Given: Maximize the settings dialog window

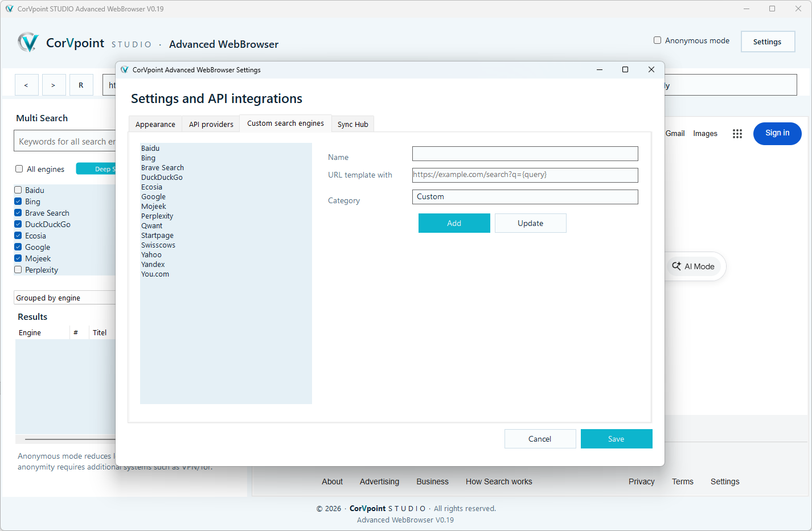Looking at the screenshot, I should coord(625,69).
